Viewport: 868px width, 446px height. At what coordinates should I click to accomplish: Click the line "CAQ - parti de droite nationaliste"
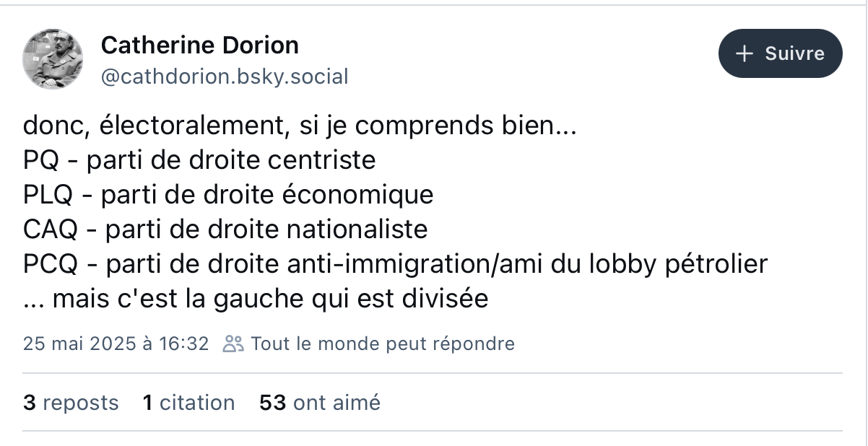(x=225, y=229)
